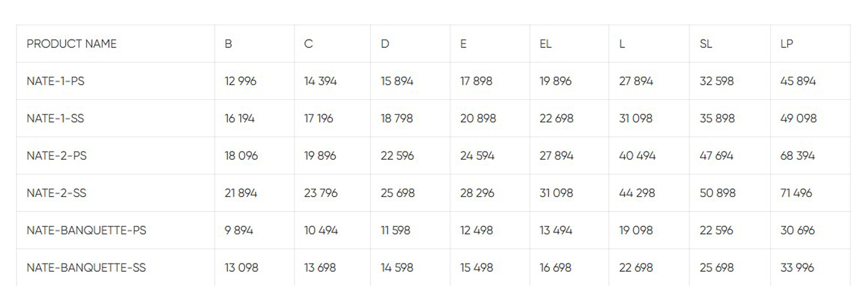Click the NATE-BANQUETTE-PS product name
Image resolution: width=868 pixels, height=286 pixels.
click(87, 231)
